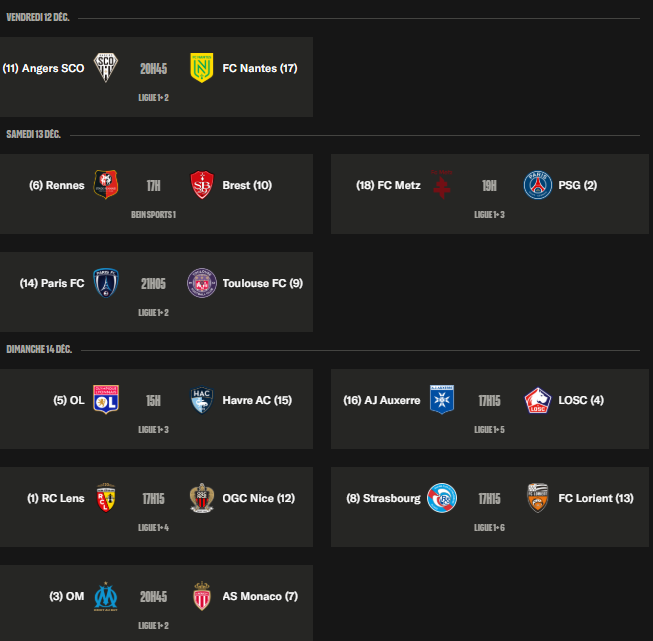Select the Toulouse FC crest
The image size is (653, 641).
(x=202, y=283)
